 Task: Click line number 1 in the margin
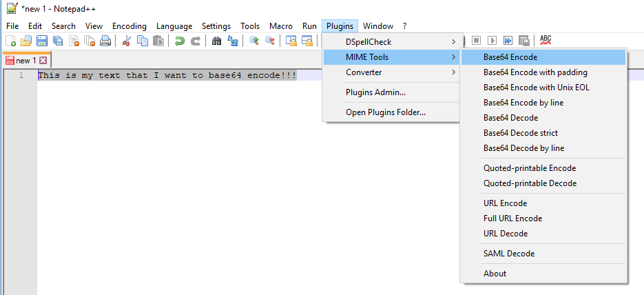click(21, 76)
